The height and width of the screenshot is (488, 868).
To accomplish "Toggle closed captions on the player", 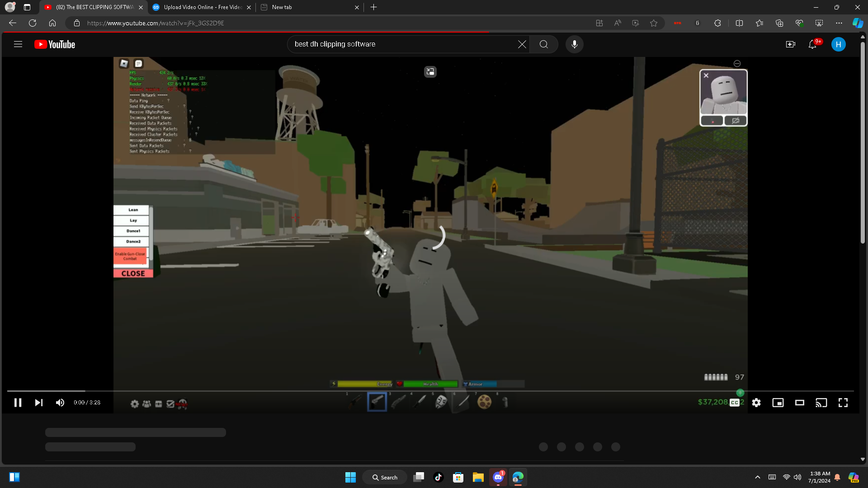I will click(x=735, y=403).
